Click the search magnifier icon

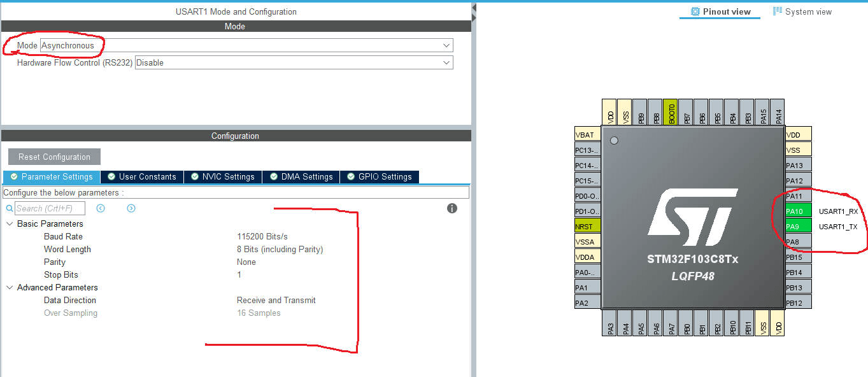[x=10, y=208]
